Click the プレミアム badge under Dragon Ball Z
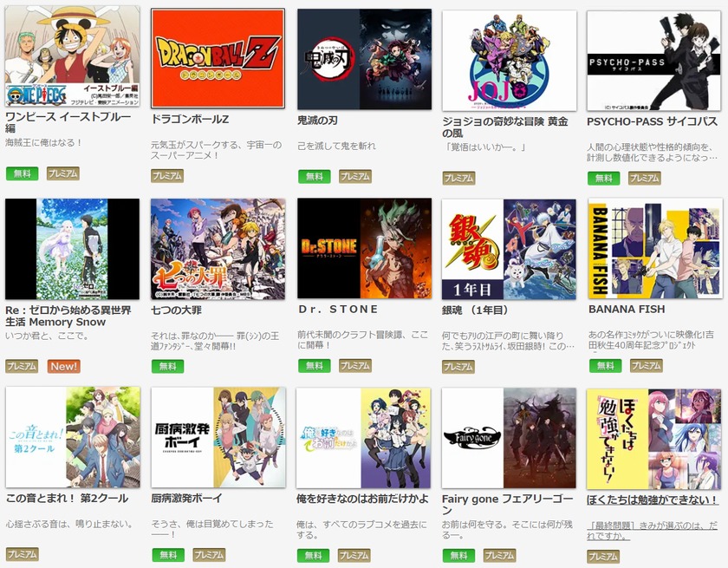 tap(167, 176)
